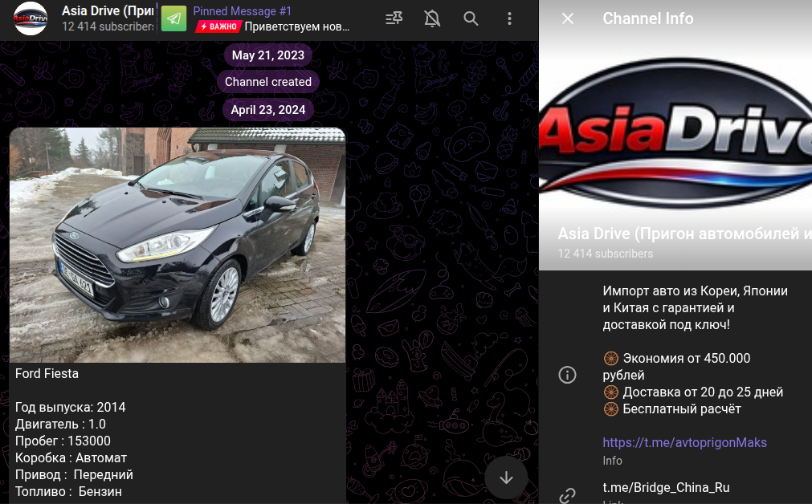This screenshot has height=504, width=812.
Task: Click the link chain icon beside t.me/Bridge_China_Ru
Action: pyautogui.click(x=567, y=495)
